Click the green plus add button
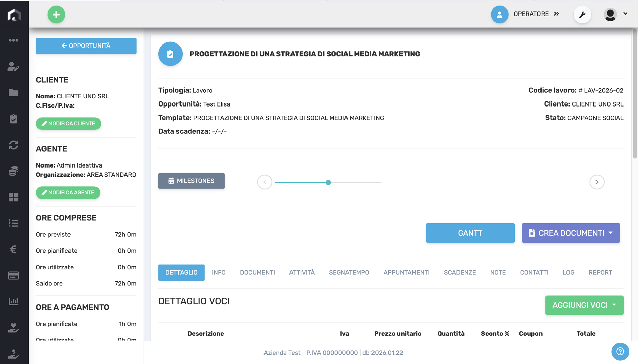Image resolution: width=638 pixels, height=364 pixels. (56, 14)
